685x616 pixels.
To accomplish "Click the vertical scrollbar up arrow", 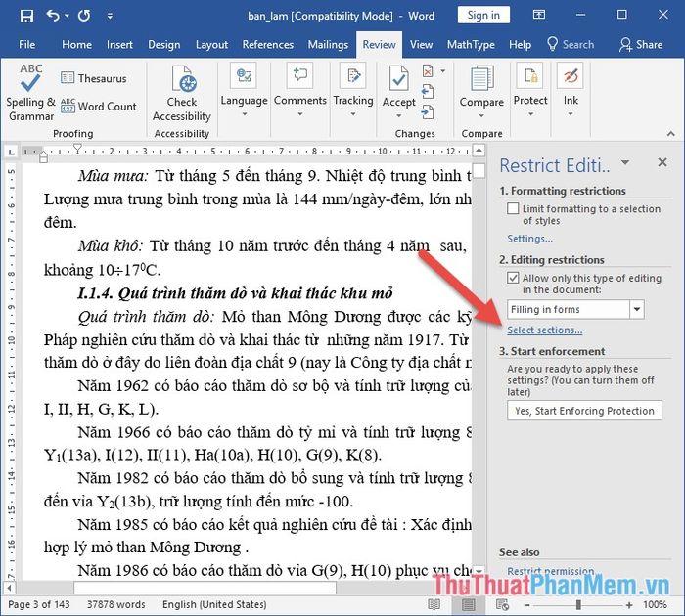I will (479, 151).
